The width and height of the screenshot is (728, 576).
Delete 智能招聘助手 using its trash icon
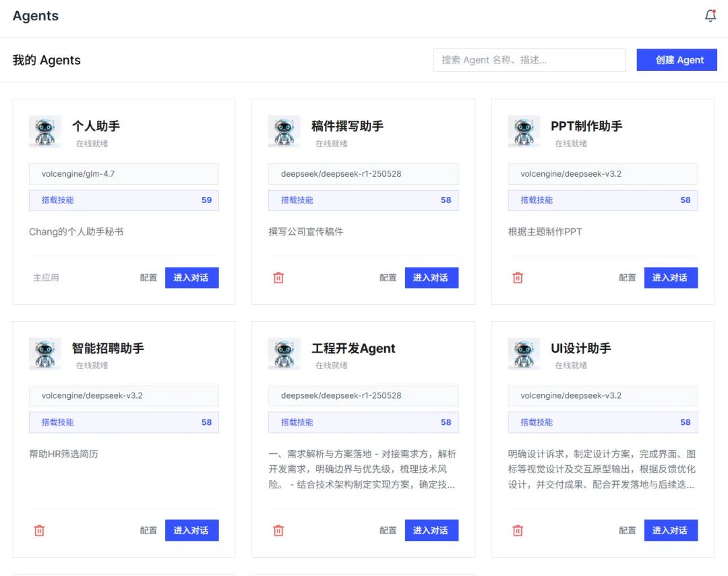coord(39,530)
